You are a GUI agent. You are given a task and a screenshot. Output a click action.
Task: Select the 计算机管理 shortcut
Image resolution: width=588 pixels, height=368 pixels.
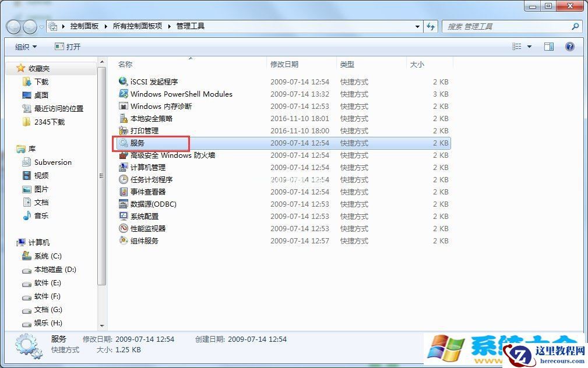tap(149, 167)
